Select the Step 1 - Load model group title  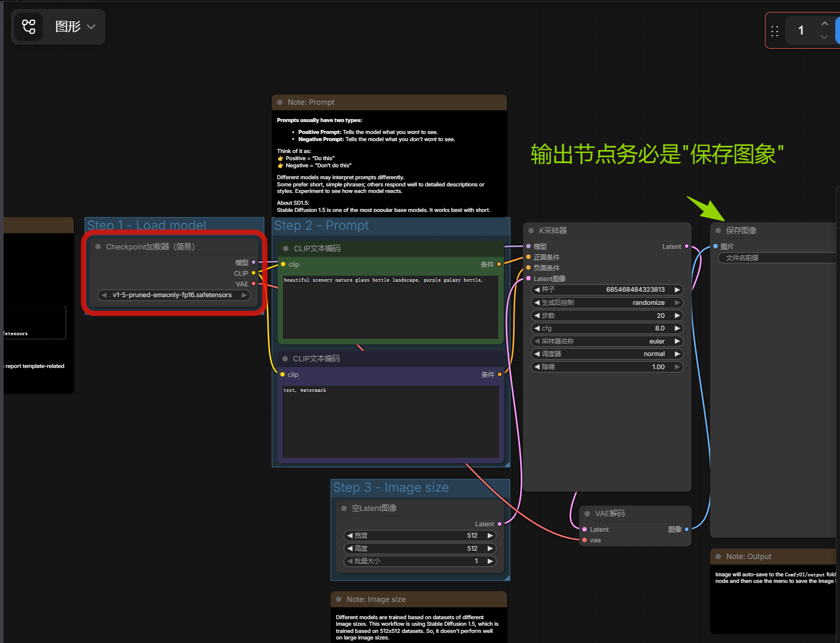click(x=147, y=226)
